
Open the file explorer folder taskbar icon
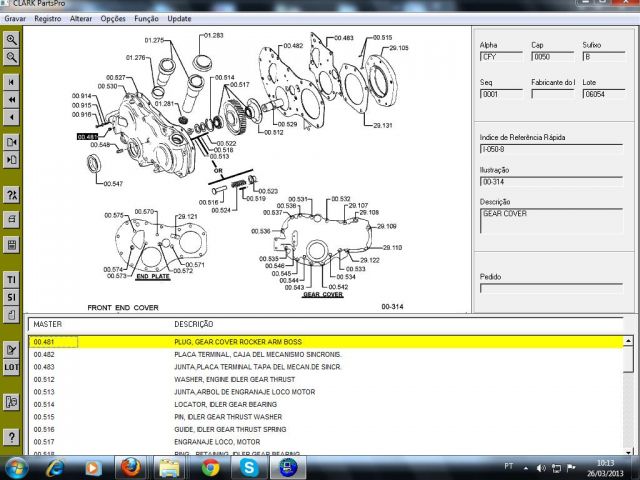coord(169,468)
